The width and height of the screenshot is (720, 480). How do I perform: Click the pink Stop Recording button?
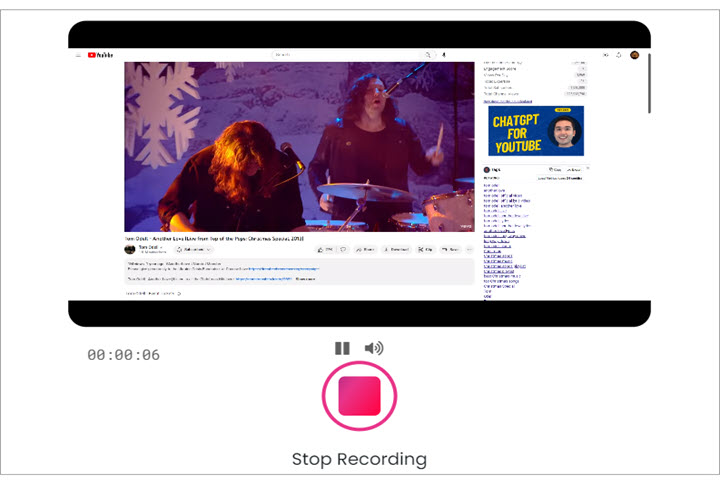click(359, 396)
